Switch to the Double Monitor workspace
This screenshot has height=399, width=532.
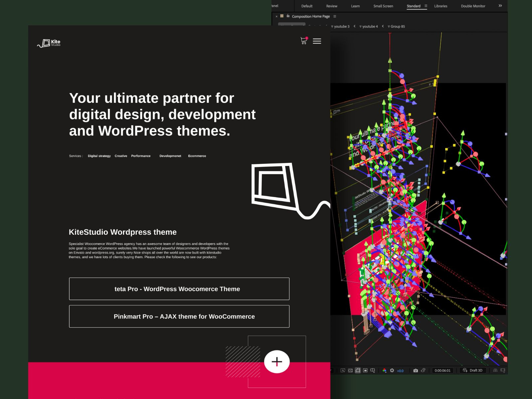tap(473, 6)
